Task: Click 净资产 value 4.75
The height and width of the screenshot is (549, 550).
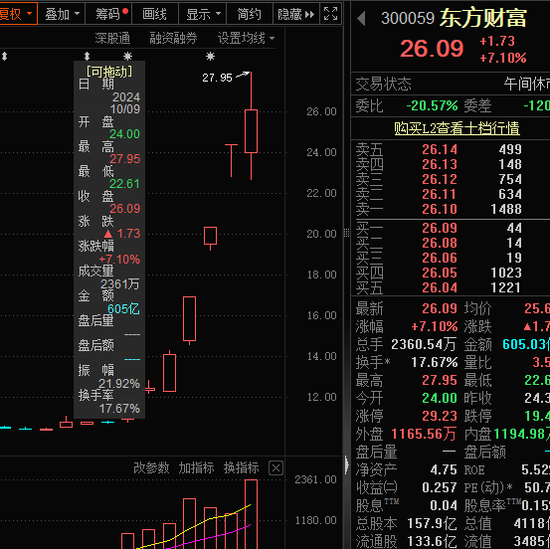Action: [x=443, y=470]
